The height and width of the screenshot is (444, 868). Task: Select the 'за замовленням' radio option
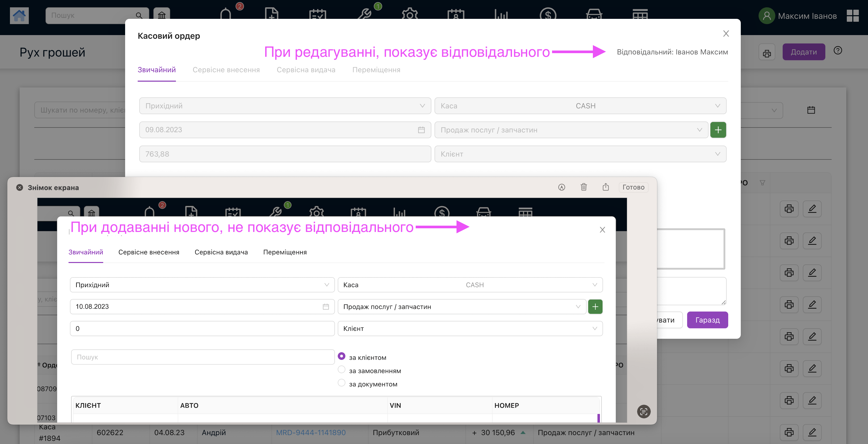(341, 370)
